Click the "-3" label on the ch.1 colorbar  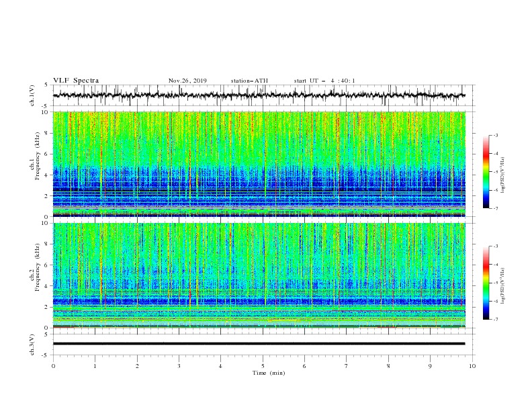[495, 135]
